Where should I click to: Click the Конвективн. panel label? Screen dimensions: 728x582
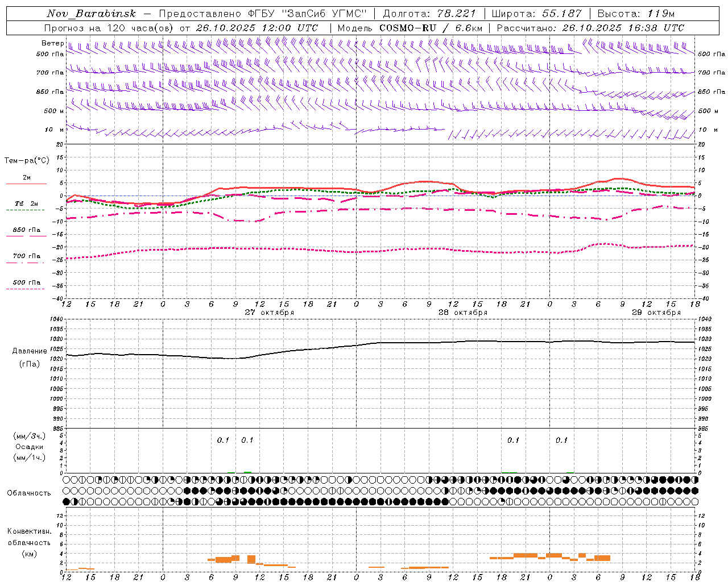pos(30,531)
